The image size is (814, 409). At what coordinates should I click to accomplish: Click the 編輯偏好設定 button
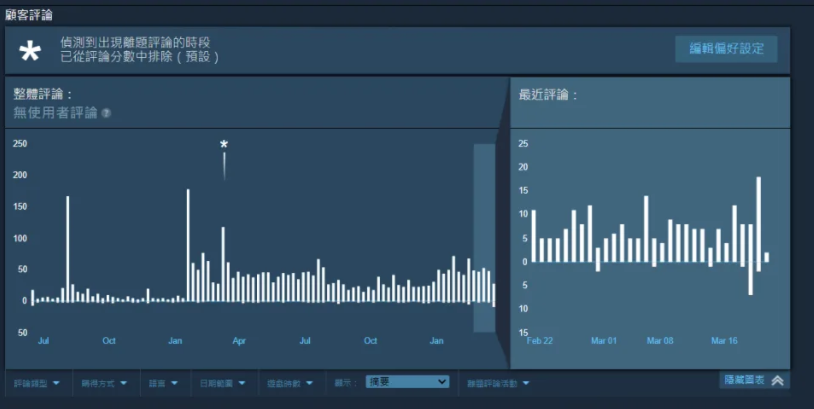click(726, 49)
